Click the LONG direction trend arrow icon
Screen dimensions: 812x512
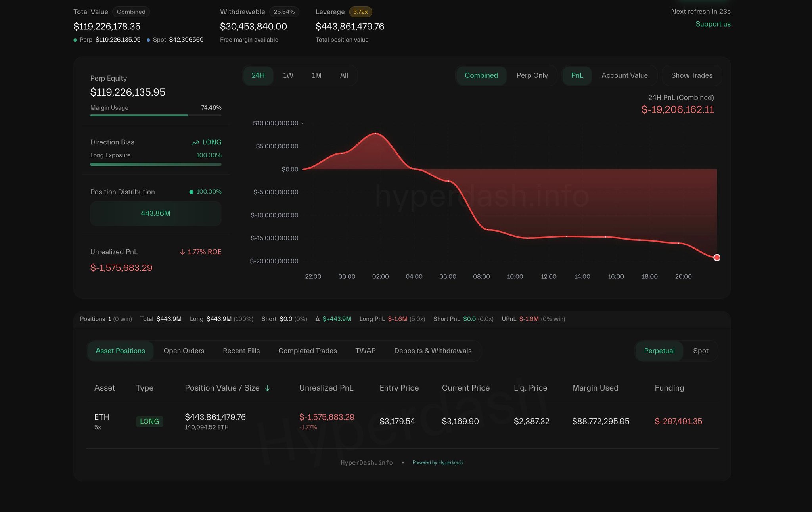pos(195,142)
